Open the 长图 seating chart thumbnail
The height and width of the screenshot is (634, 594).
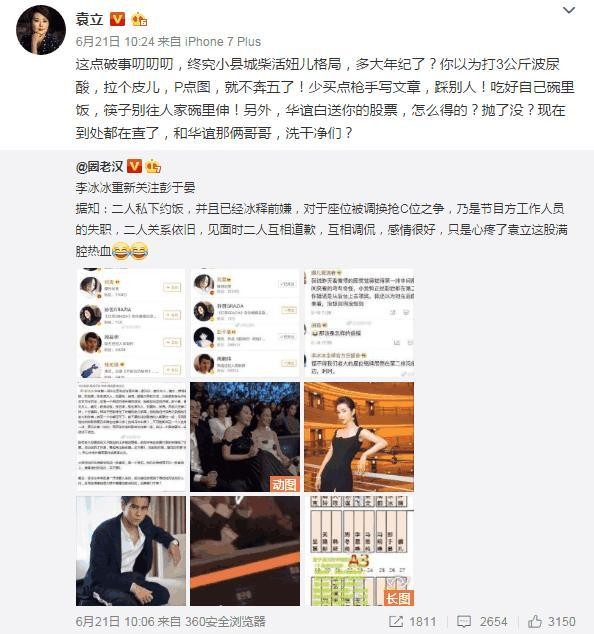(x=359, y=551)
